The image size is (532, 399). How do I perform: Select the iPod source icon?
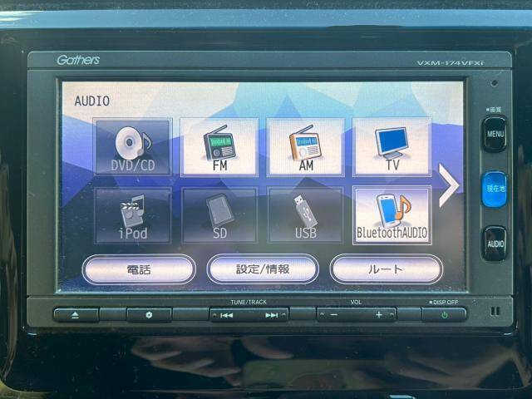(133, 214)
